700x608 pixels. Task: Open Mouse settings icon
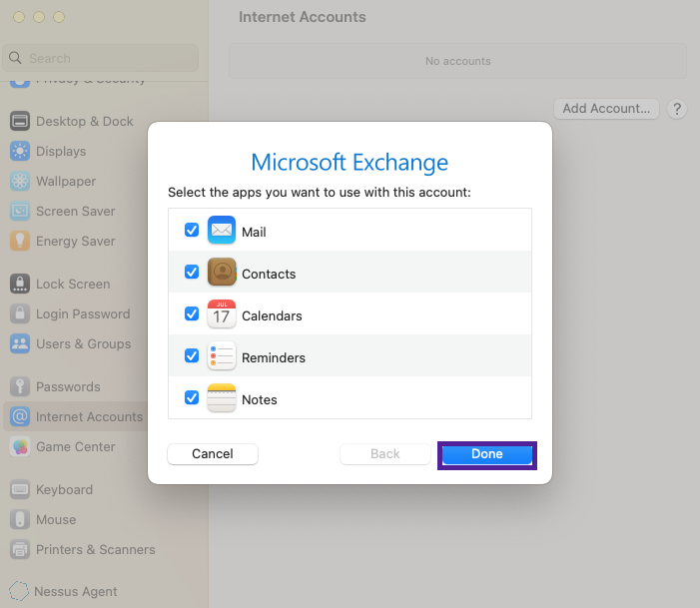tap(20, 519)
